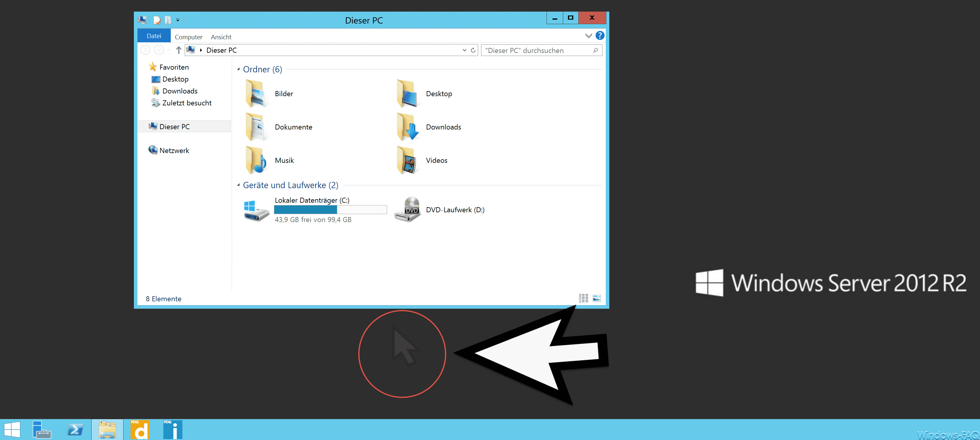Click the "DVD-Laufwerk (D:)" label
980x440 pixels.
pos(455,210)
